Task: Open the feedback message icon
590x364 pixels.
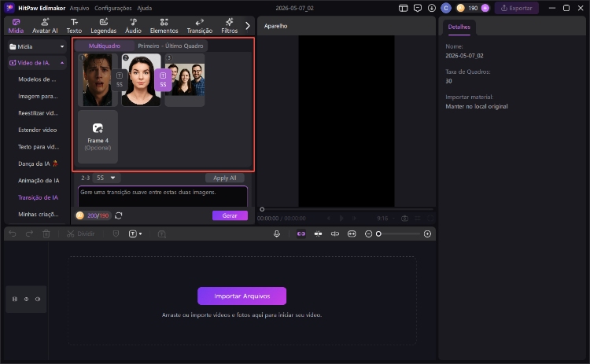Action: (x=417, y=8)
